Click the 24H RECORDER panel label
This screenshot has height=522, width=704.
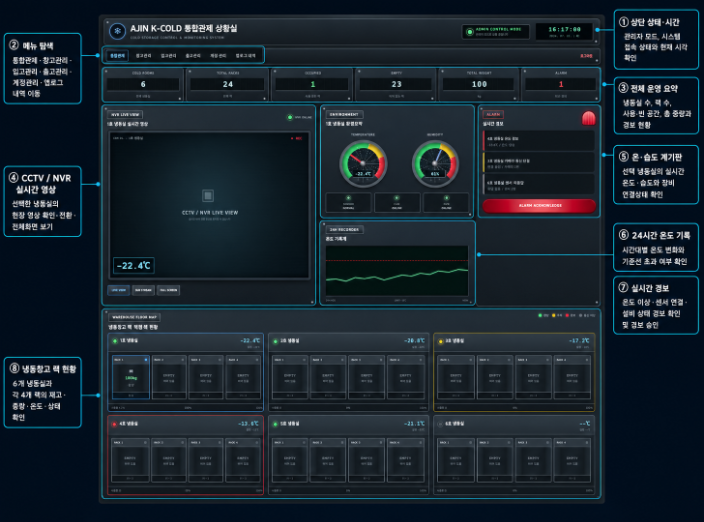(x=344, y=229)
